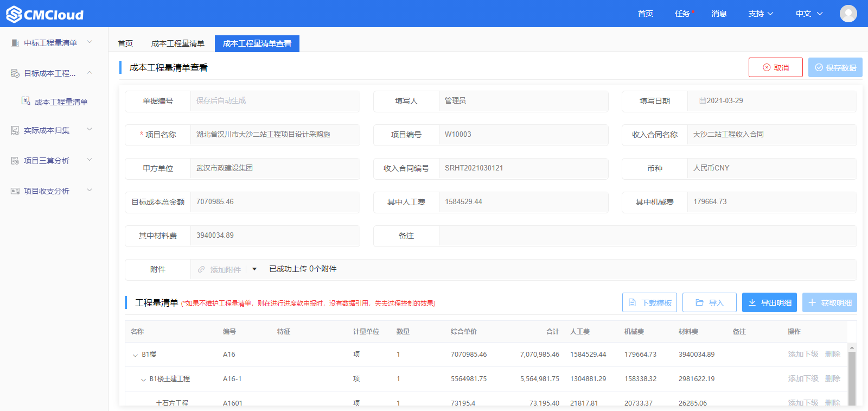This screenshot has height=411, width=868.
Task: Collapse 目标成本工程 sidebar menu
Action: coord(90,73)
